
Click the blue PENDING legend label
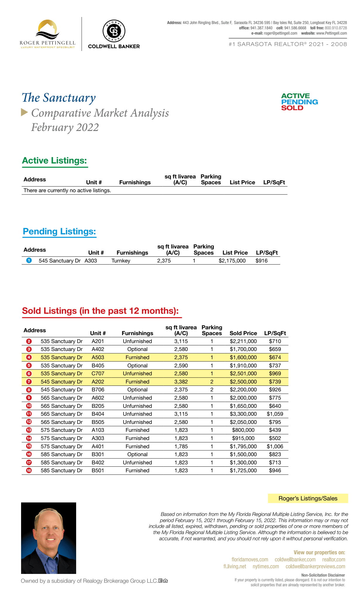click(x=300, y=102)
